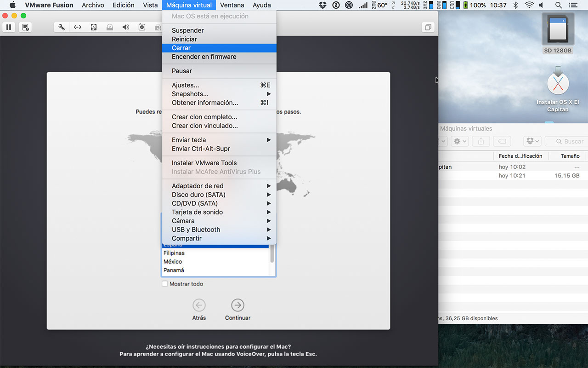
Task: Click the Finder Buscar search field
Action: click(566, 141)
